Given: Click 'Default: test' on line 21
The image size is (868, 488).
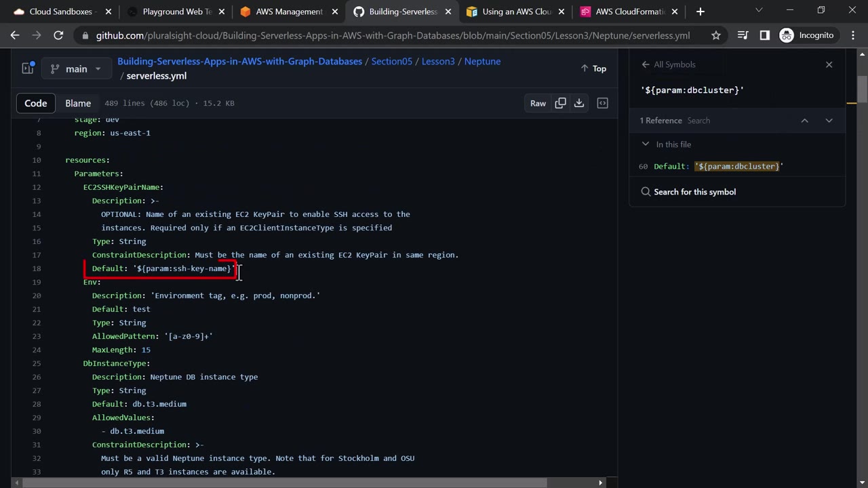Looking at the screenshot, I should coord(121,309).
